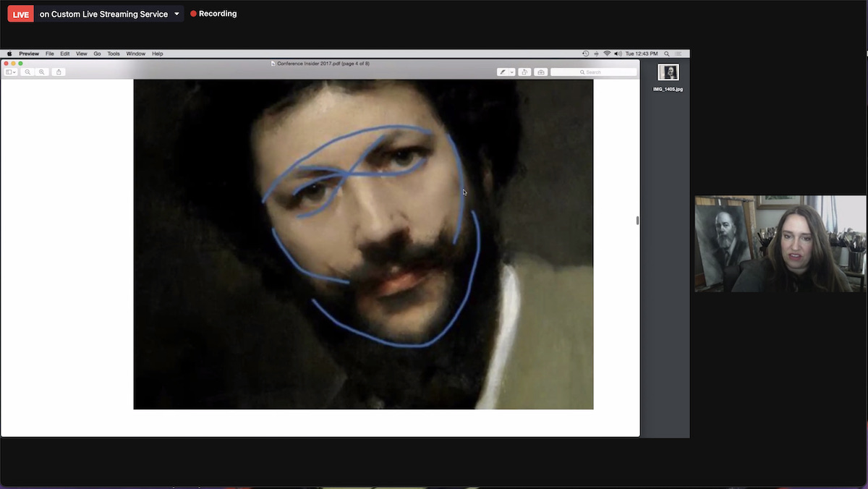Open the Go menu
This screenshot has width=868, height=489.
[x=97, y=54]
